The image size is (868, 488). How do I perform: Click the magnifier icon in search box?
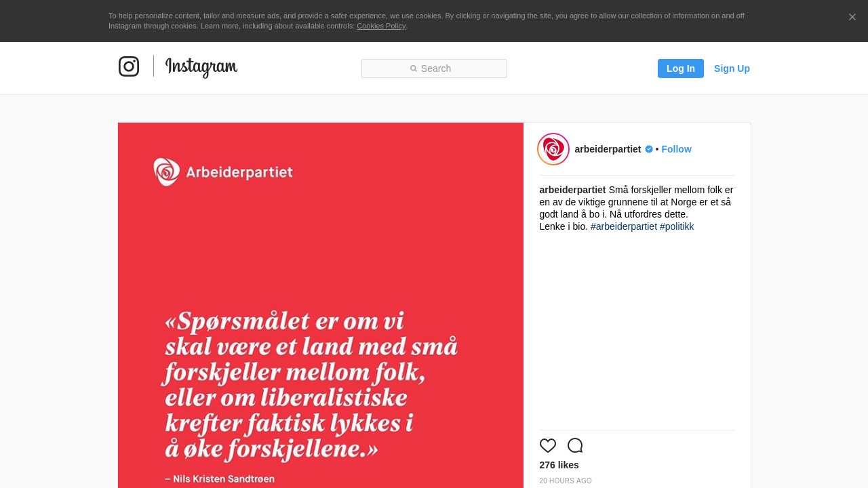tap(414, 68)
